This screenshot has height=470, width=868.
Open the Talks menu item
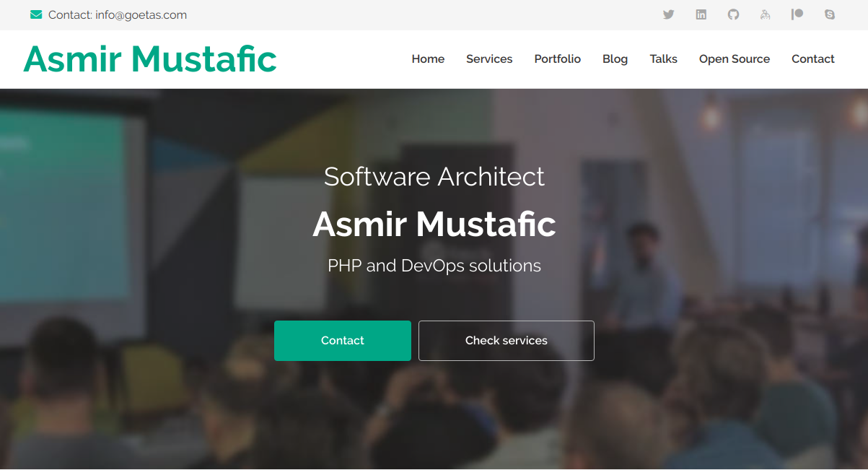pyautogui.click(x=663, y=59)
